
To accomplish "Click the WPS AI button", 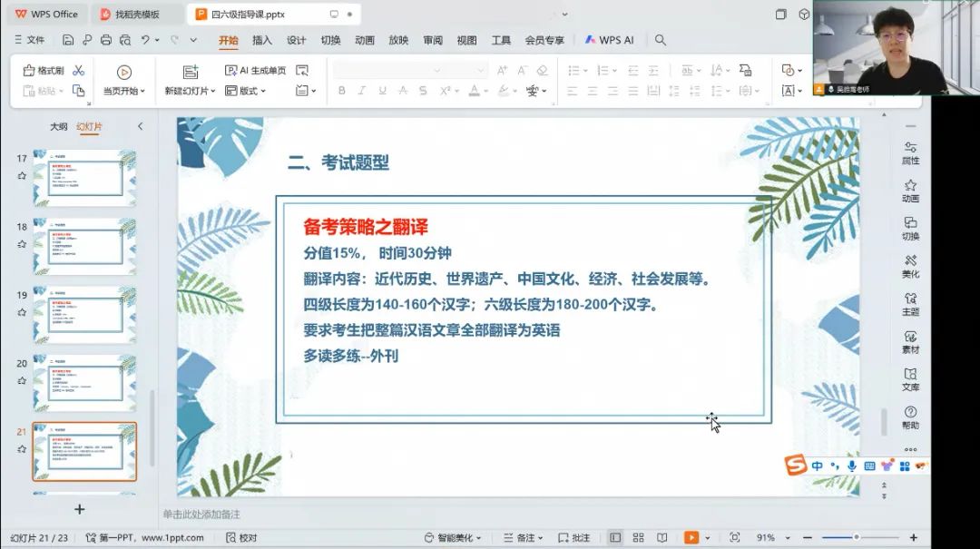I will [x=610, y=40].
